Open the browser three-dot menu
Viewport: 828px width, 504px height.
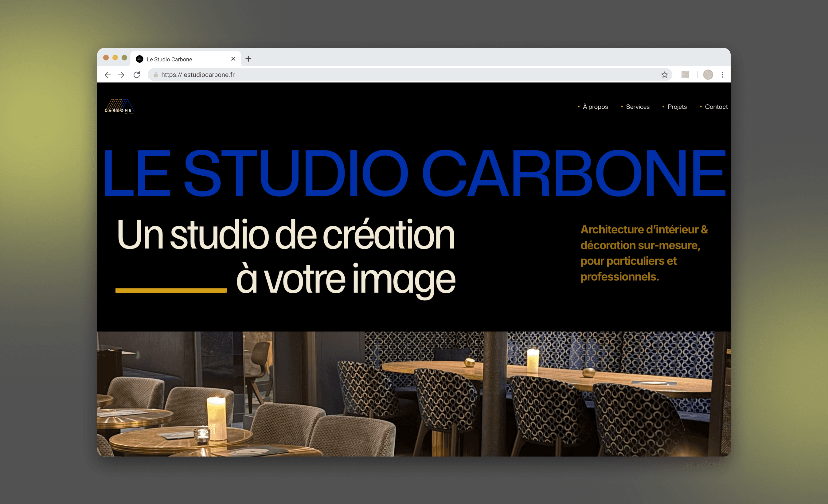click(722, 75)
